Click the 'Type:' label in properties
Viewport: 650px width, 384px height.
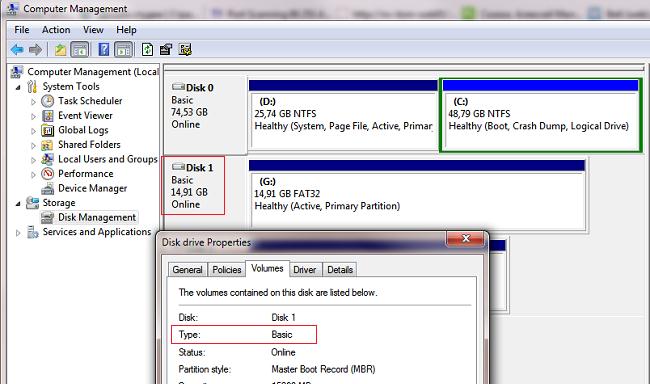(189, 335)
